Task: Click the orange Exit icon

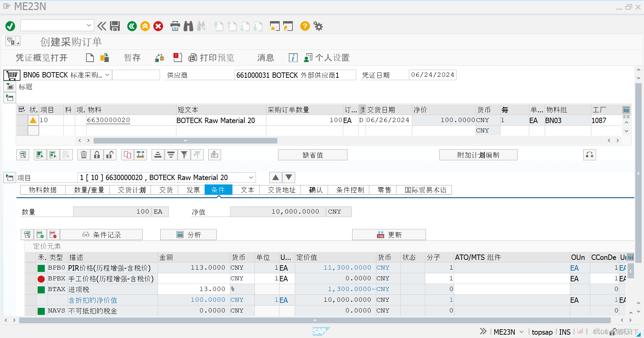Action: (145, 26)
